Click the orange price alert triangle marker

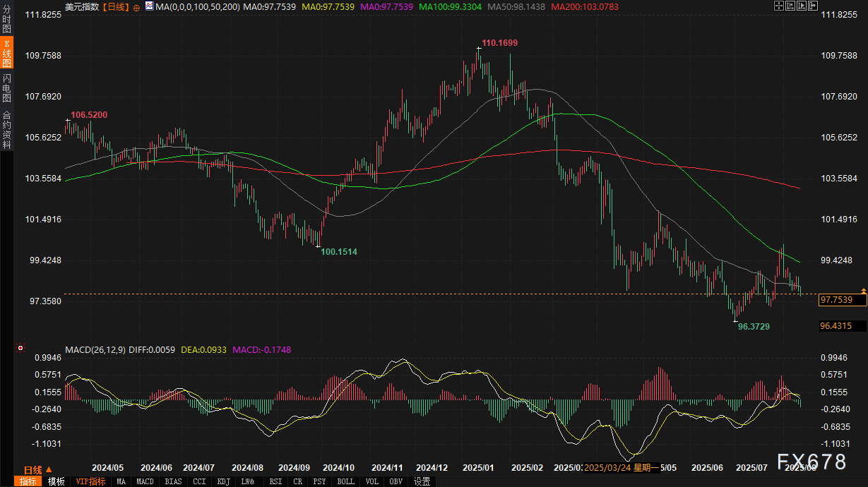[863, 291]
